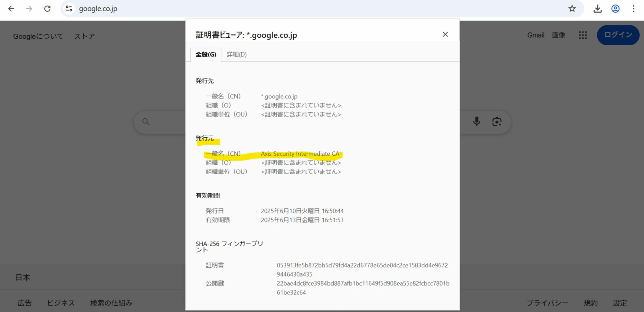644x312 pixels.
Task: Open site information icon in address bar
Action: click(69, 9)
